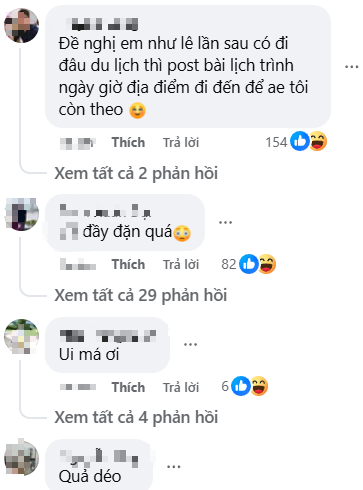Viewport: 363px width, 490px height.
Task: Click Trả lời under 'Ui má ơi' comment
Action: point(181,387)
